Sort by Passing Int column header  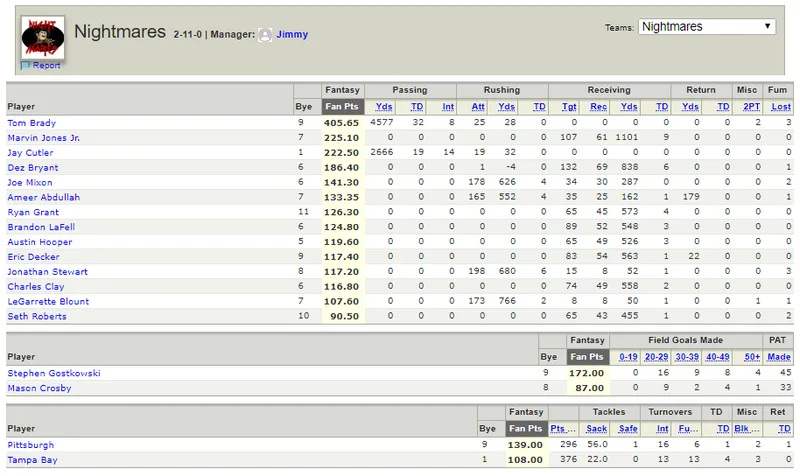coord(447,107)
